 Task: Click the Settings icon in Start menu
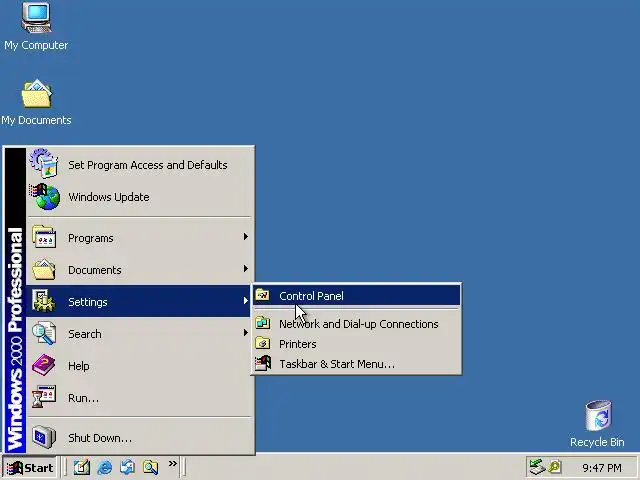pos(44,301)
